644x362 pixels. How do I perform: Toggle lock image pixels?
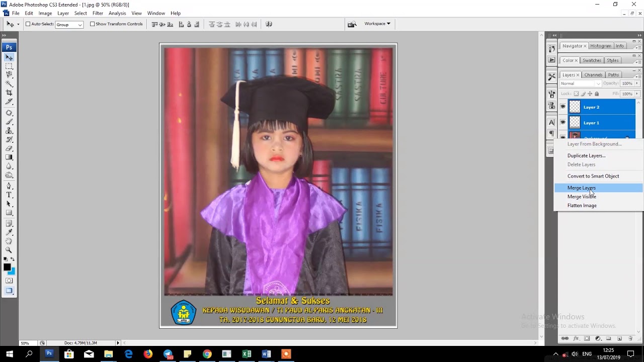(583, 94)
